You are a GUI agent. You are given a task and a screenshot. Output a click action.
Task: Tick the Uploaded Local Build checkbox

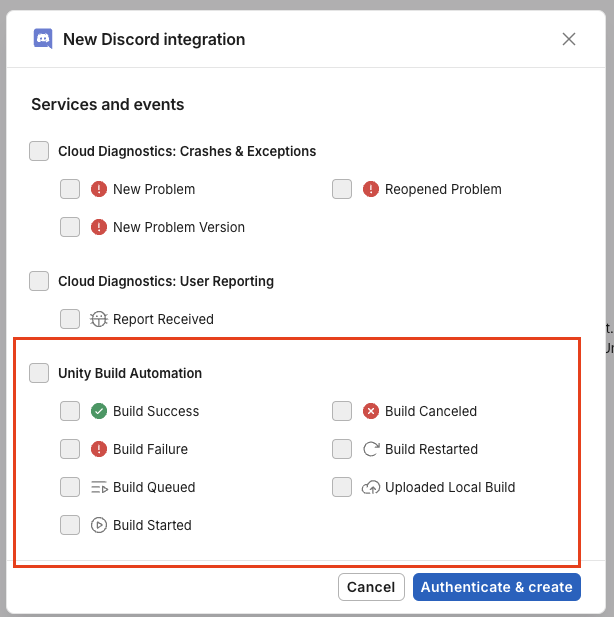click(342, 487)
